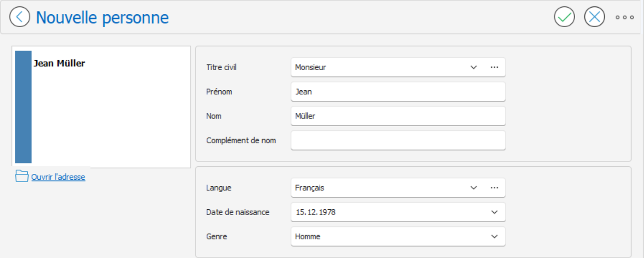Expand the Langue dropdown arrow

pos(474,188)
